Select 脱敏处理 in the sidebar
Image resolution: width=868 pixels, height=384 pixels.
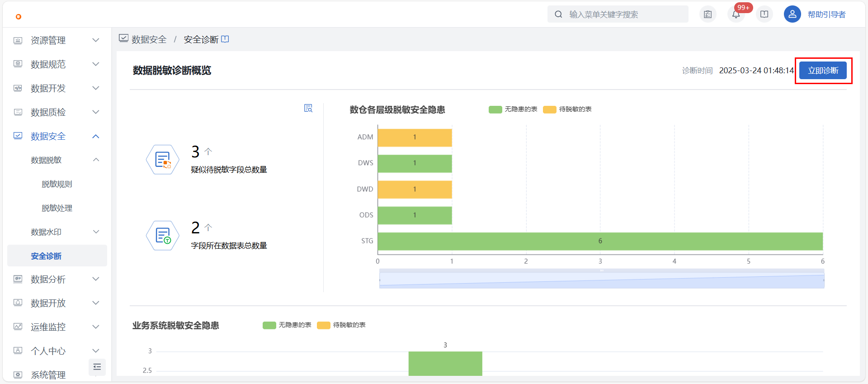pyautogui.click(x=57, y=208)
